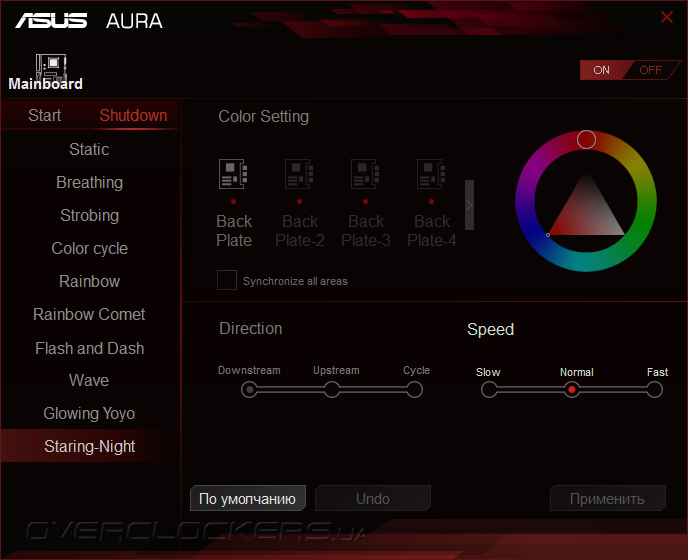Choose the Color cycle effect

pyautogui.click(x=89, y=248)
